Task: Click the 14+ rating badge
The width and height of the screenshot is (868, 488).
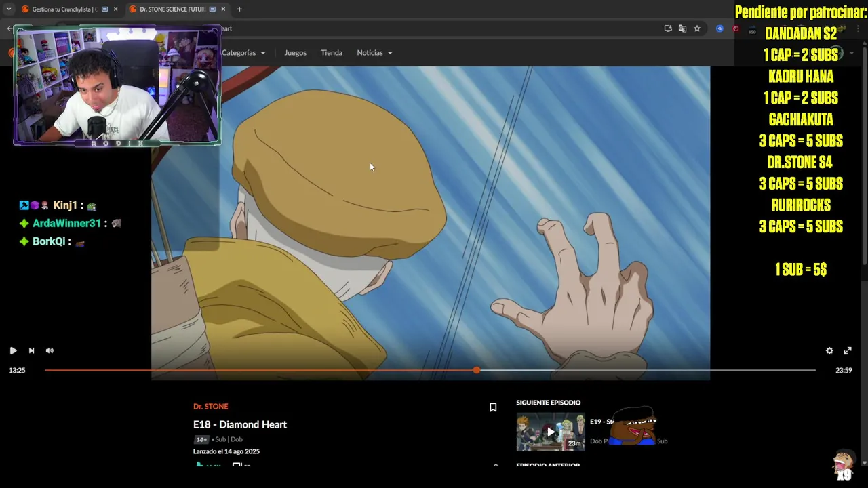Action: coord(201,439)
